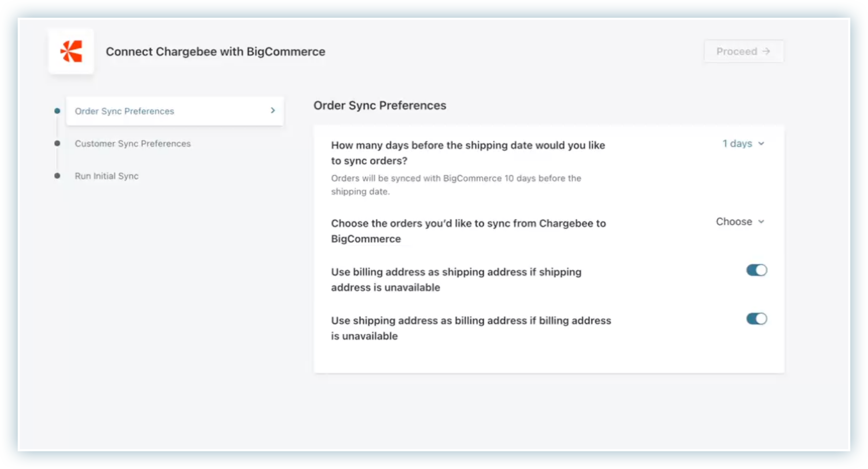This screenshot has height=469, width=868.
Task: Open the "Choose" orders dropdown
Action: (x=734, y=222)
